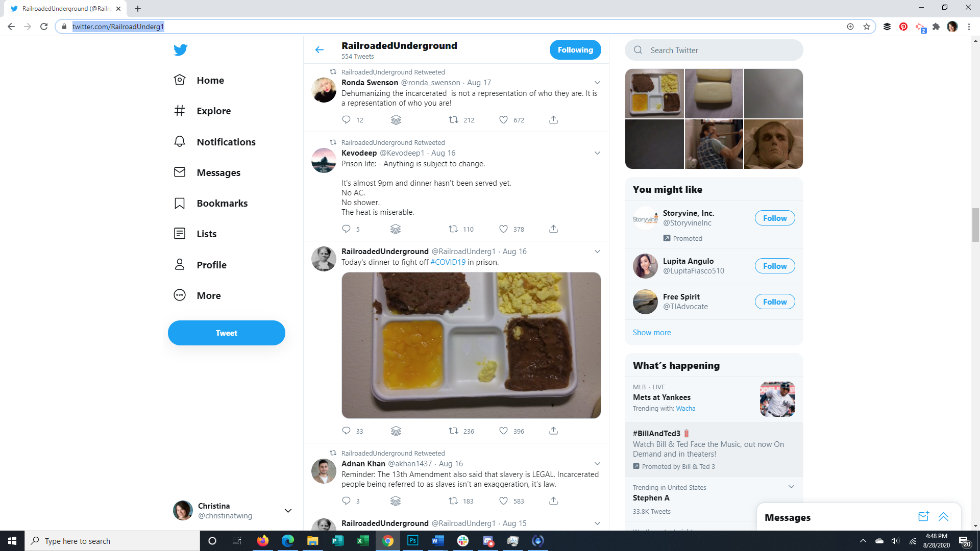
Task: Share Adnan Khan's tweet
Action: click(x=553, y=501)
